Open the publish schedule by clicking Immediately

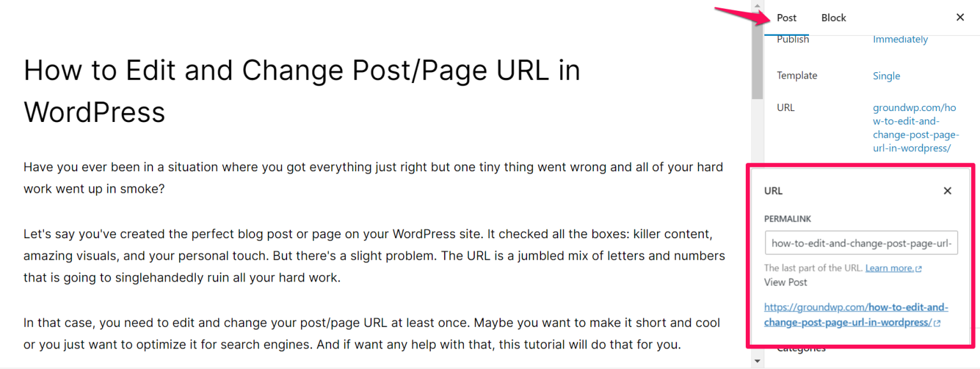point(900,39)
